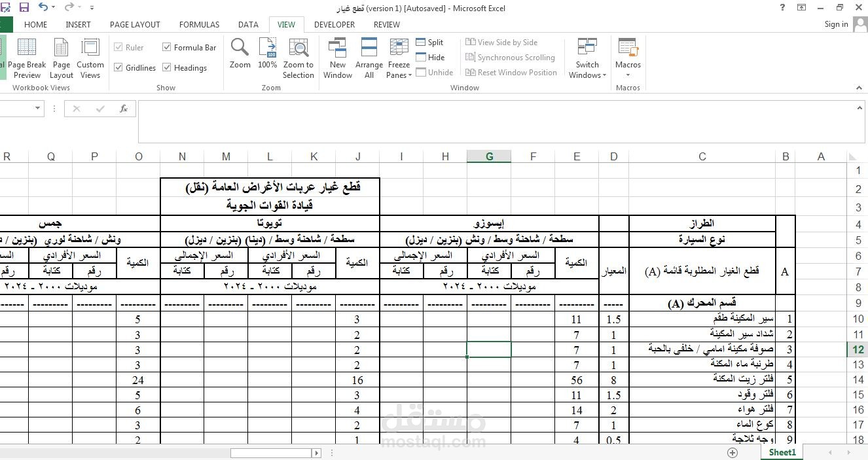The image size is (868, 460).
Task: Set zoom to 100%
Action: pos(267,54)
